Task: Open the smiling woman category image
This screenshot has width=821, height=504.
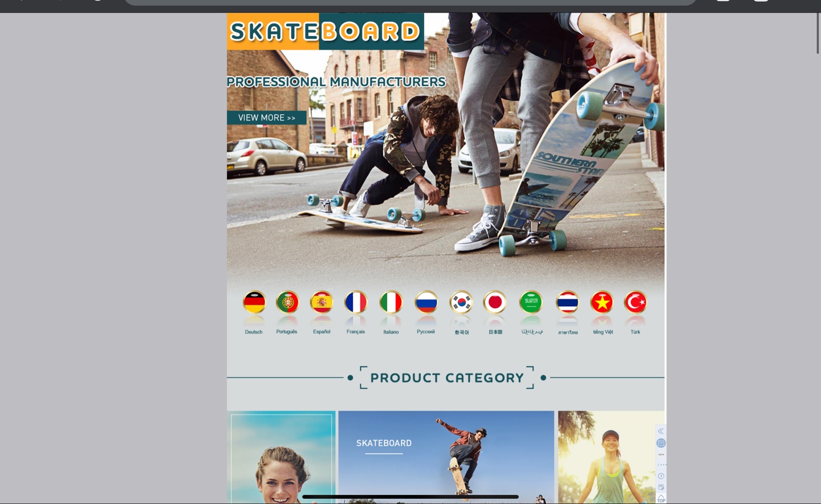Action: pyautogui.click(x=281, y=457)
